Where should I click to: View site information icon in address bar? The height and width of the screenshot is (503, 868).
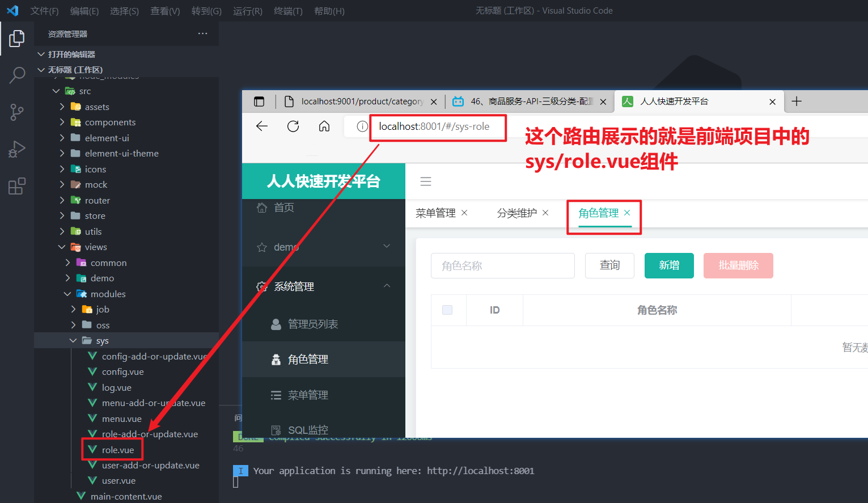[x=362, y=126]
